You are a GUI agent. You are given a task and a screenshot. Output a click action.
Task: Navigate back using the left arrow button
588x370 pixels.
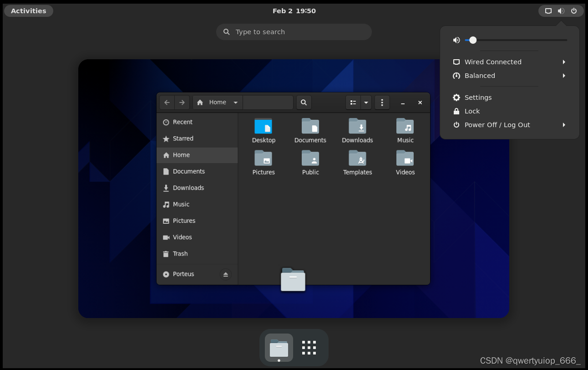pos(167,103)
